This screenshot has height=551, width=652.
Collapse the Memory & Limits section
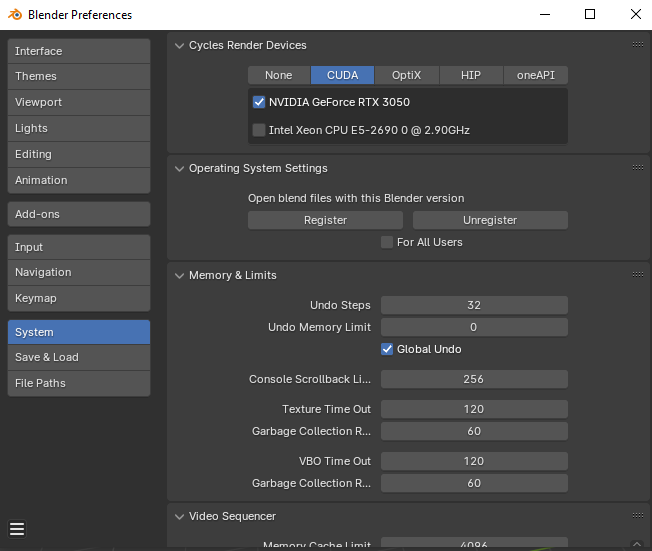click(180, 275)
